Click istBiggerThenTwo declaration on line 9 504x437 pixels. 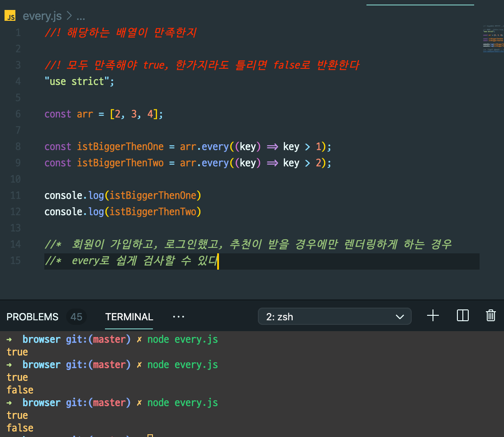(120, 163)
